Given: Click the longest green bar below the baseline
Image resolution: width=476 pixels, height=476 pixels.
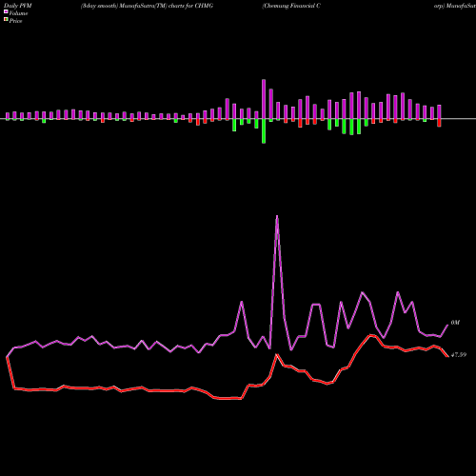Looking at the screenshot, I should (264, 131).
